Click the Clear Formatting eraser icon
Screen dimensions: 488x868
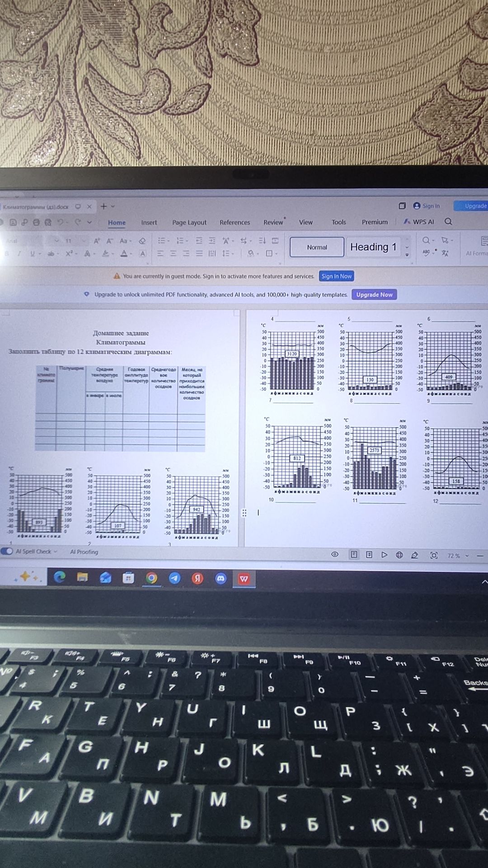tap(142, 241)
